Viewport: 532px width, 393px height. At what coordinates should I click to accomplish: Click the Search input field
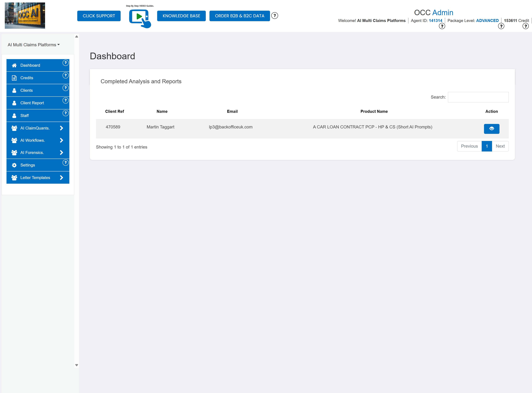(x=478, y=97)
